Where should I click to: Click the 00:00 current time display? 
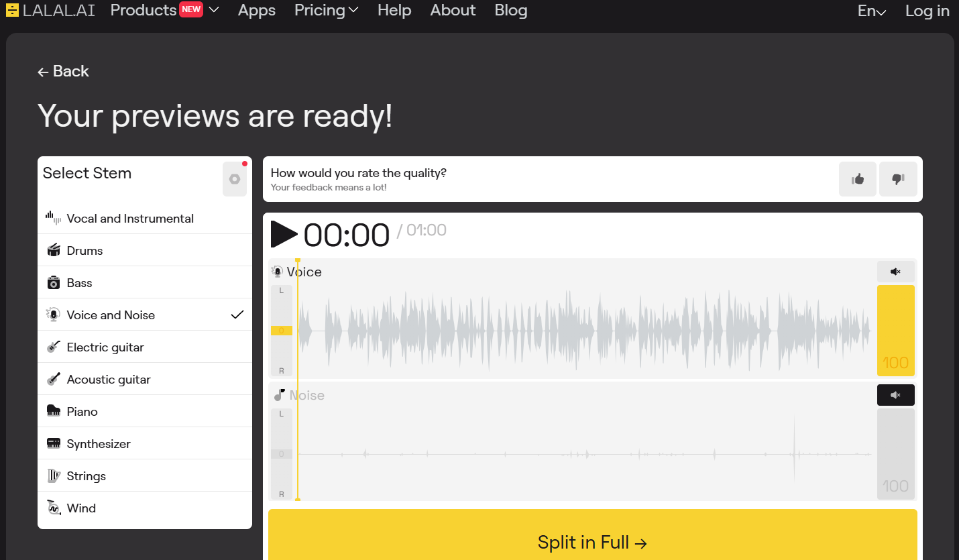pos(347,235)
